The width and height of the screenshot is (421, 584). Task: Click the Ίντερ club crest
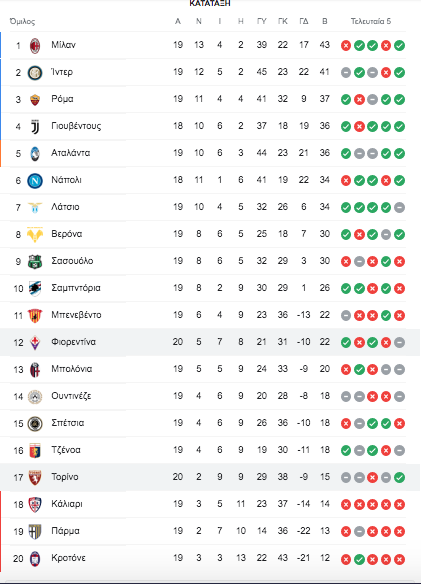point(35,73)
